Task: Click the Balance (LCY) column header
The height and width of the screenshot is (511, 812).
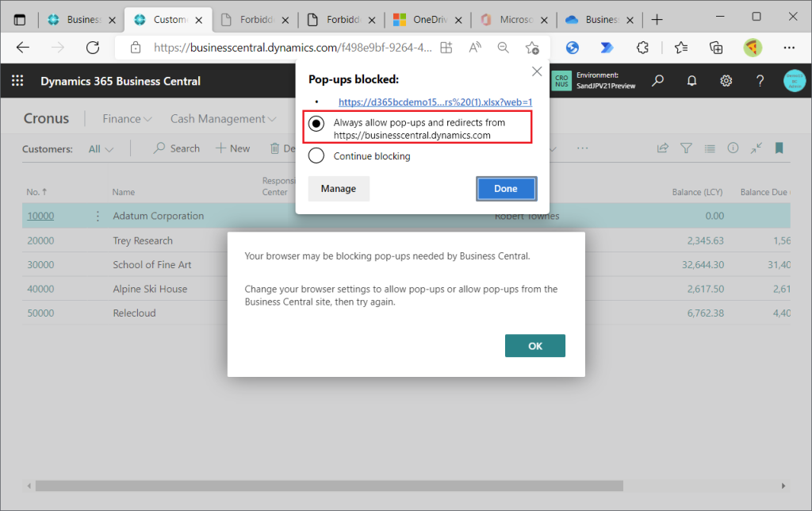Action: tap(697, 192)
